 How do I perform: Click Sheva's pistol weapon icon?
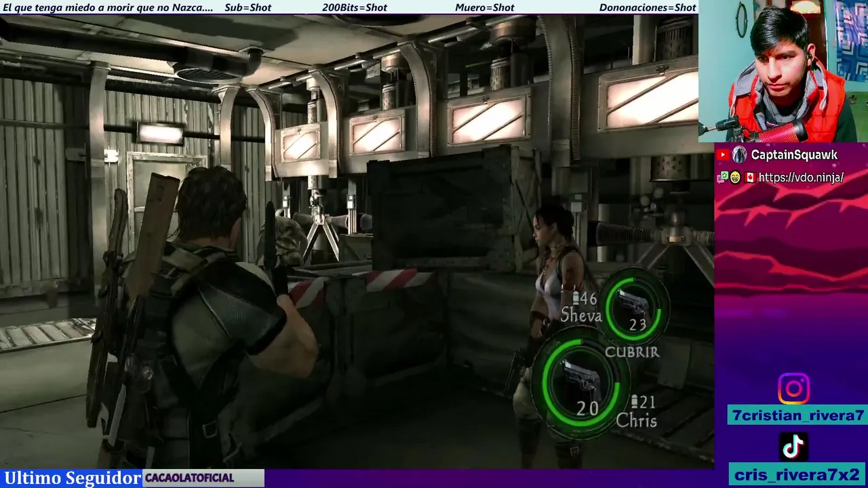633,303
